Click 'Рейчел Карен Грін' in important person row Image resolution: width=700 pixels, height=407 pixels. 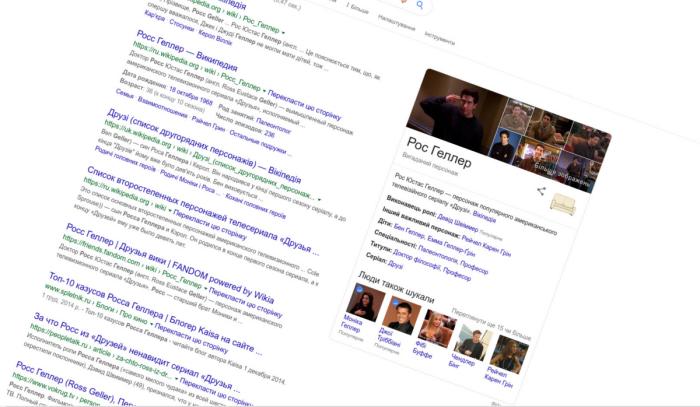[486, 245]
